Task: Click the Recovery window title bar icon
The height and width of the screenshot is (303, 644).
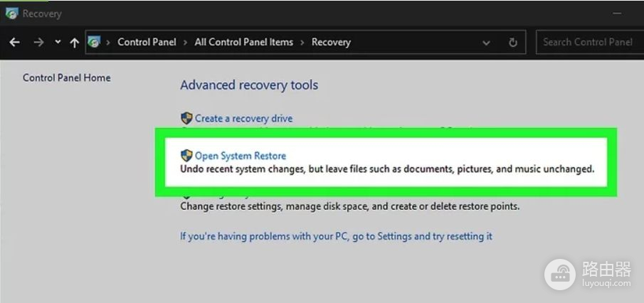Action: 11,13
